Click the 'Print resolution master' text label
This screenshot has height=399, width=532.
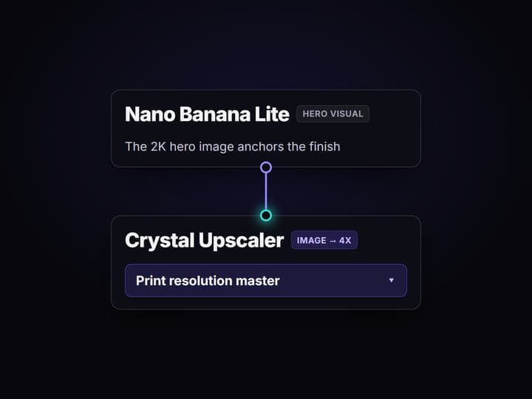pos(208,281)
